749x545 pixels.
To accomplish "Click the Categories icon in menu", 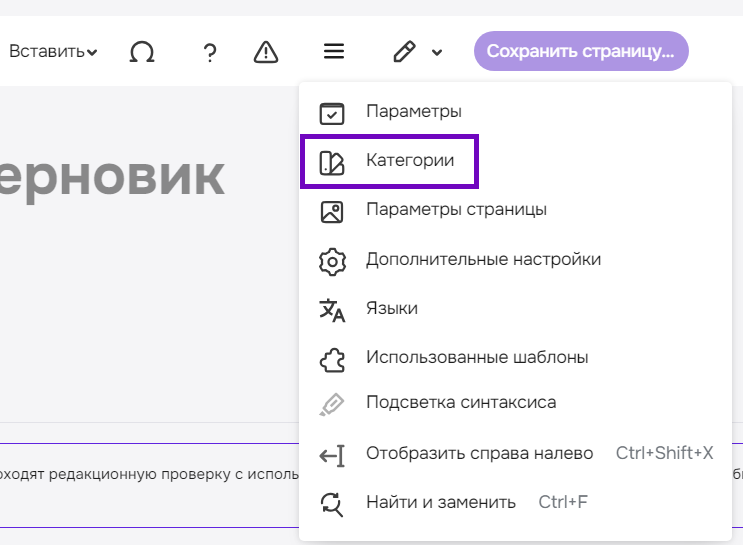I will (x=331, y=163).
